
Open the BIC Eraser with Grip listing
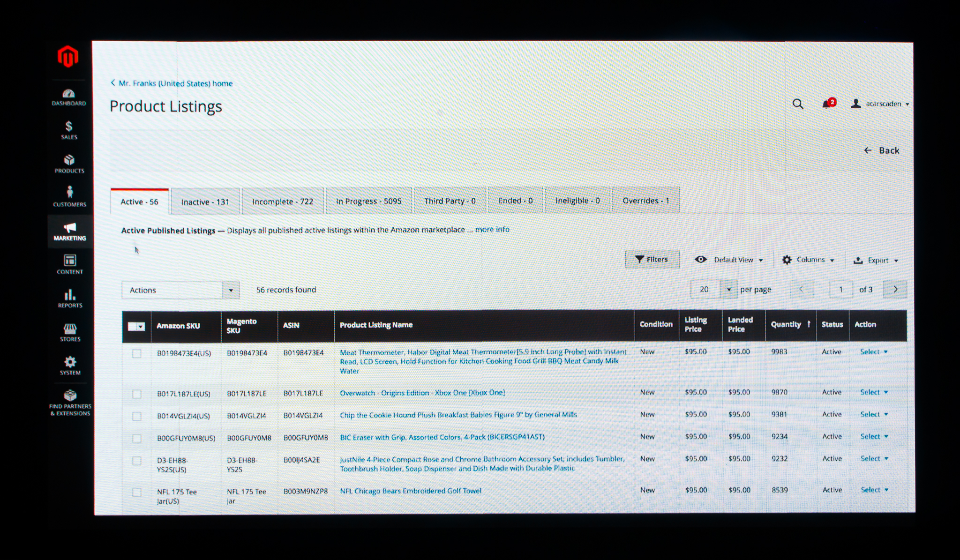tap(442, 437)
